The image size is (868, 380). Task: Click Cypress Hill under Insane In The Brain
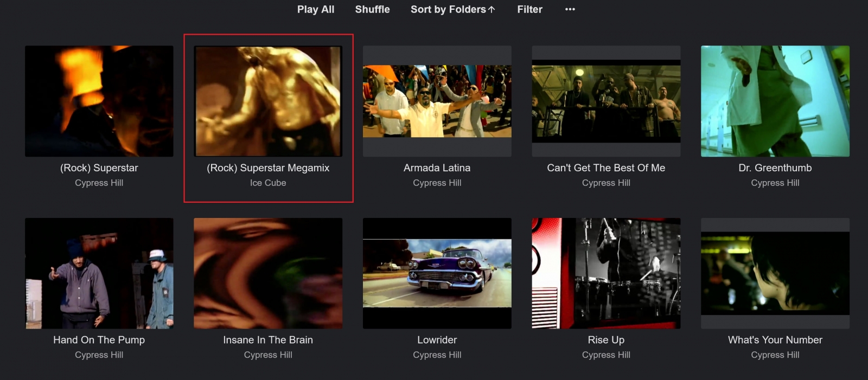[x=268, y=355]
